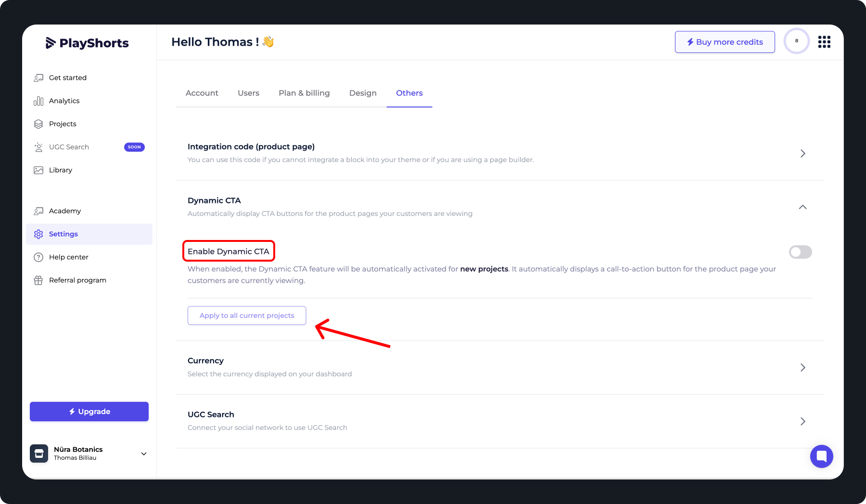
Task: Click 'Connect your social network to use UGC Search'
Action: pyautogui.click(x=267, y=428)
